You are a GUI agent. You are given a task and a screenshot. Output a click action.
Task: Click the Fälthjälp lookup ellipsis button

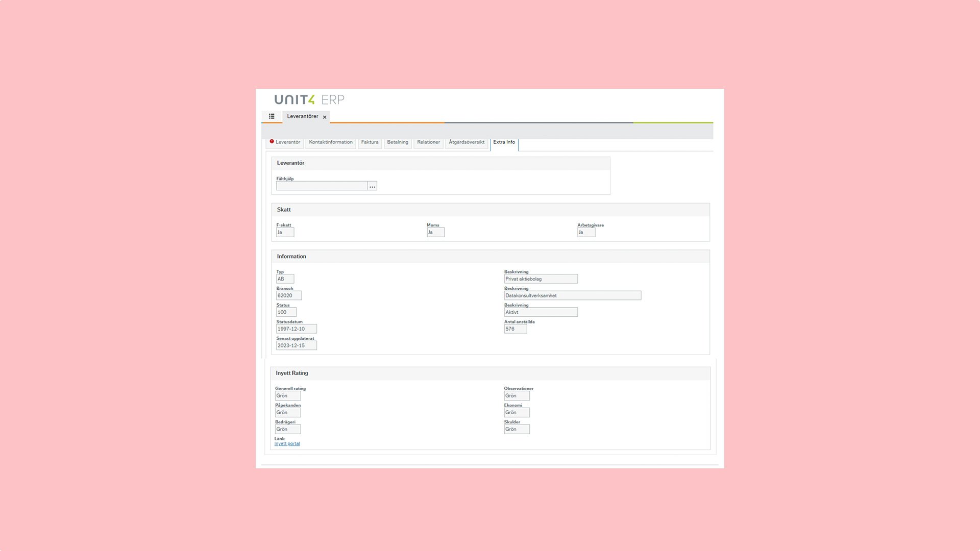[x=372, y=186]
